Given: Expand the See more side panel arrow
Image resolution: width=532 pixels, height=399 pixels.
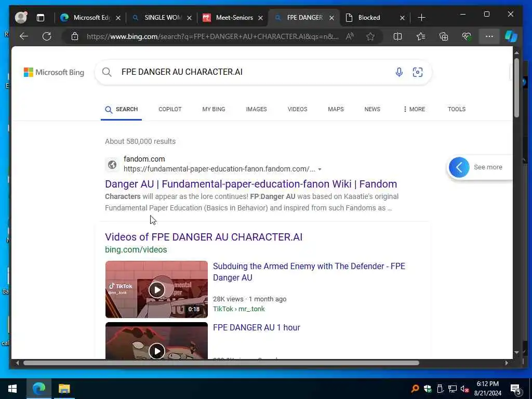Looking at the screenshot, I should pos(459,167).
